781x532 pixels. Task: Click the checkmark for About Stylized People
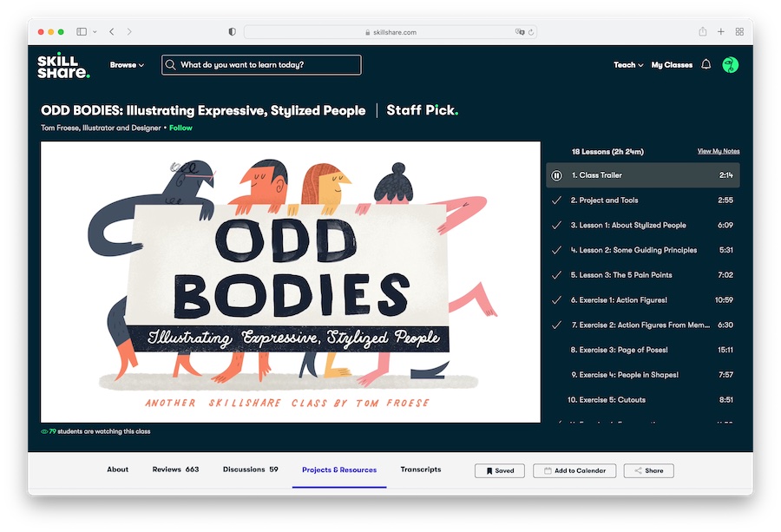coord(556,225)
